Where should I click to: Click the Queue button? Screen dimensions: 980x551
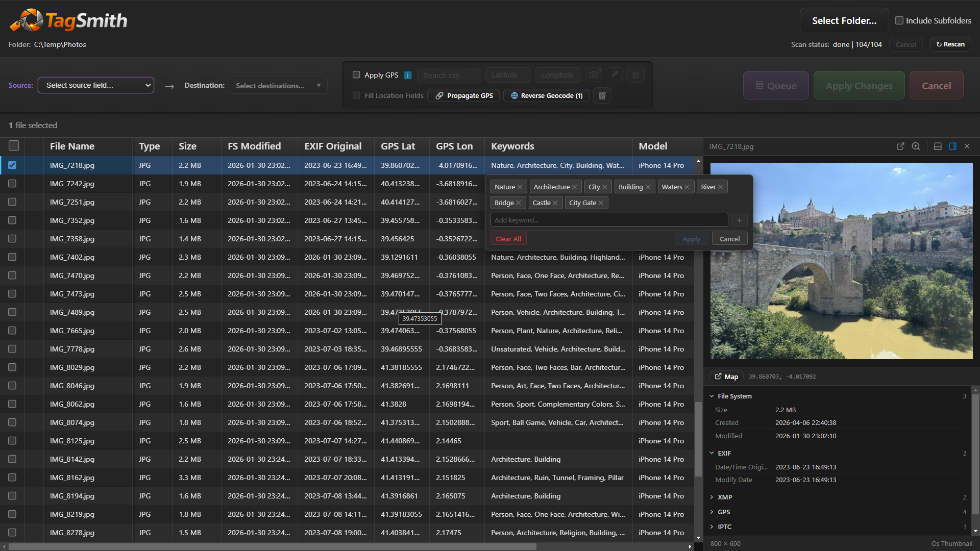coord(776,85)
